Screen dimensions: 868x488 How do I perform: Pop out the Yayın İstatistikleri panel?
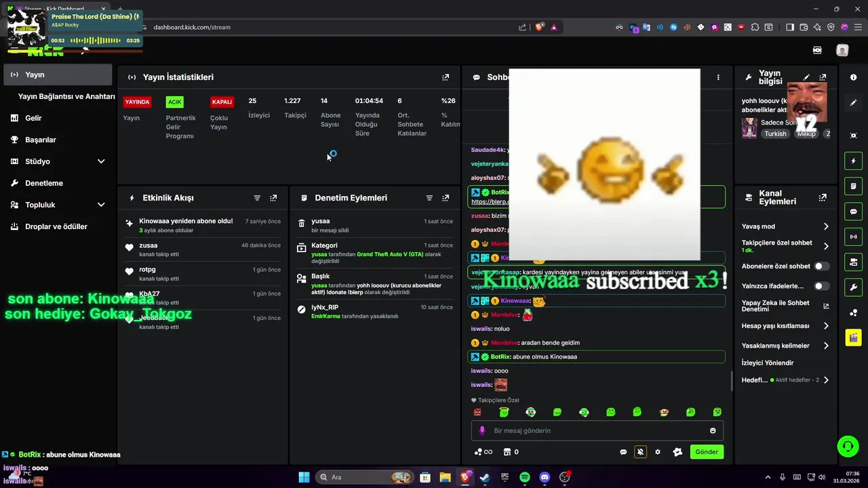pos(446,77)
